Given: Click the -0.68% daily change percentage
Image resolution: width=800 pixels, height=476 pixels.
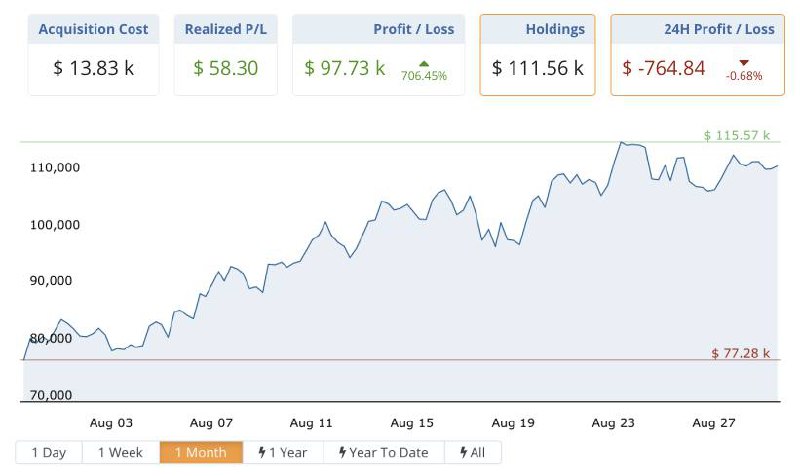Looking at the screenshot, I should (x=743, y=76).
